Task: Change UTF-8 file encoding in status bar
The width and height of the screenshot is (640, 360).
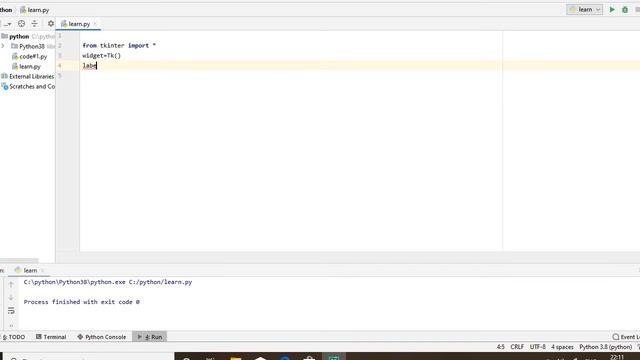Action: [x=538, y=347]
